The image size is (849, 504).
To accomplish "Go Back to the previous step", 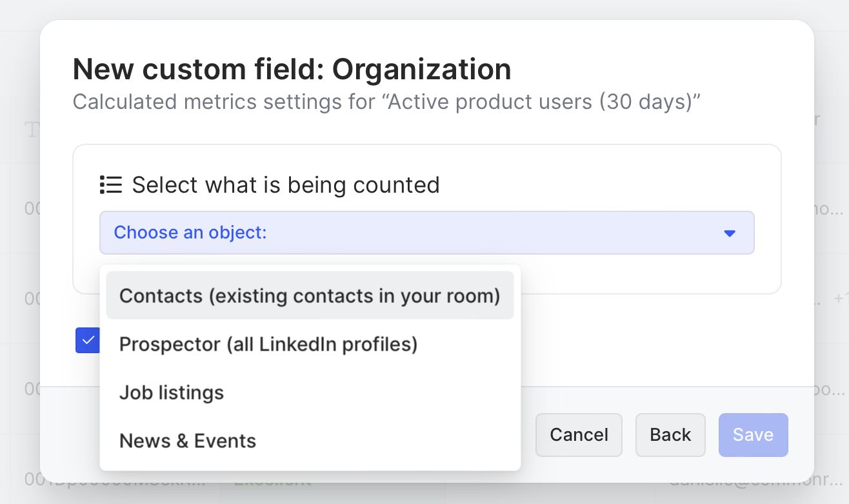I will (670, 435).
